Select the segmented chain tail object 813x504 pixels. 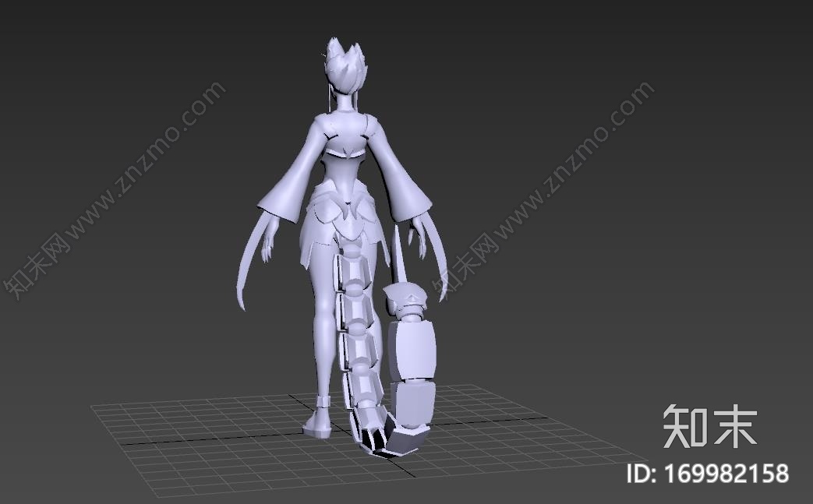[x=356, y=327]
